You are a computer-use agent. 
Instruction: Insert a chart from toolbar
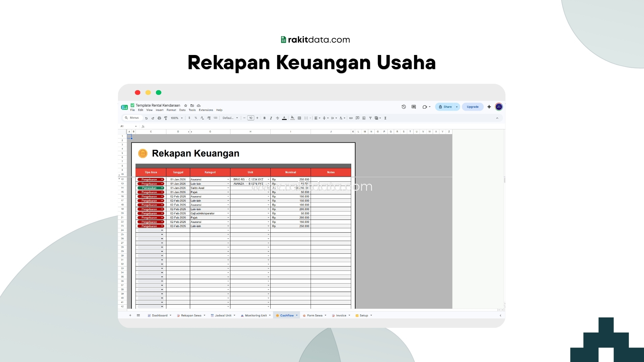[364, 118]
